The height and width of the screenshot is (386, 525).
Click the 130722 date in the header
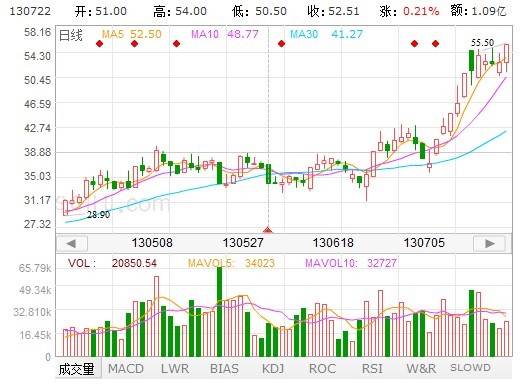[x=30, y=11]
